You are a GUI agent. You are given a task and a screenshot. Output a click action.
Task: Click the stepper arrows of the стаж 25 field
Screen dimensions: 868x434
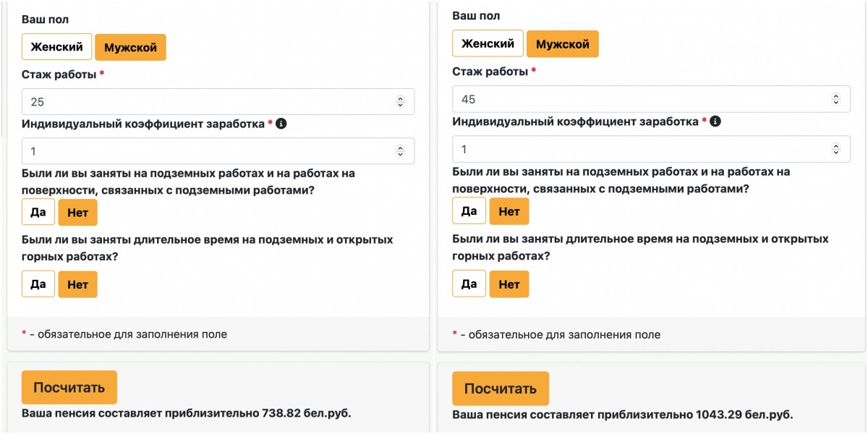[x=401, y=102]
